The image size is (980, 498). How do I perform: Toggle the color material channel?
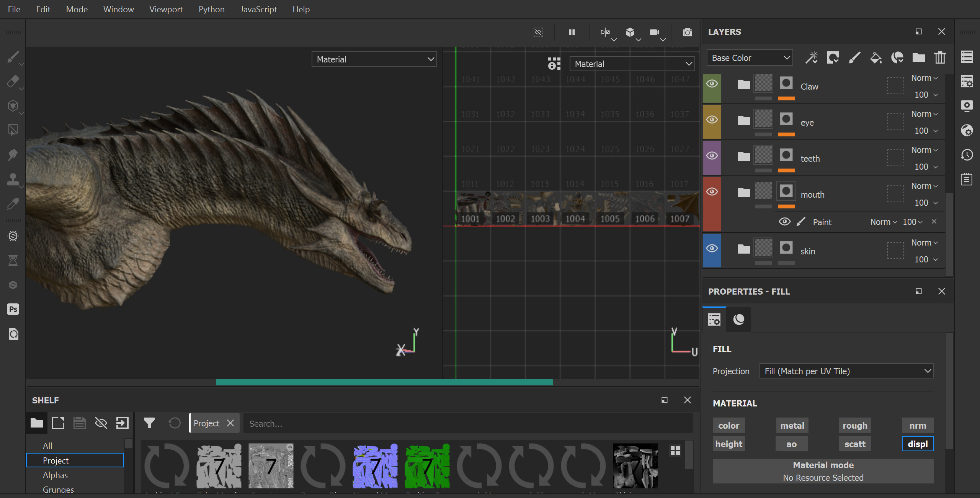728,426
